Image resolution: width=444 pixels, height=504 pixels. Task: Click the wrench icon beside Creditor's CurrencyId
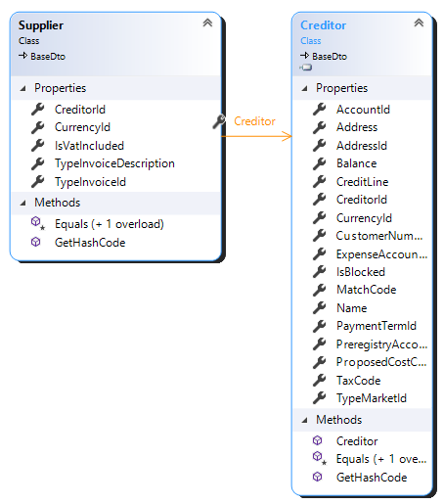(320, 218)
